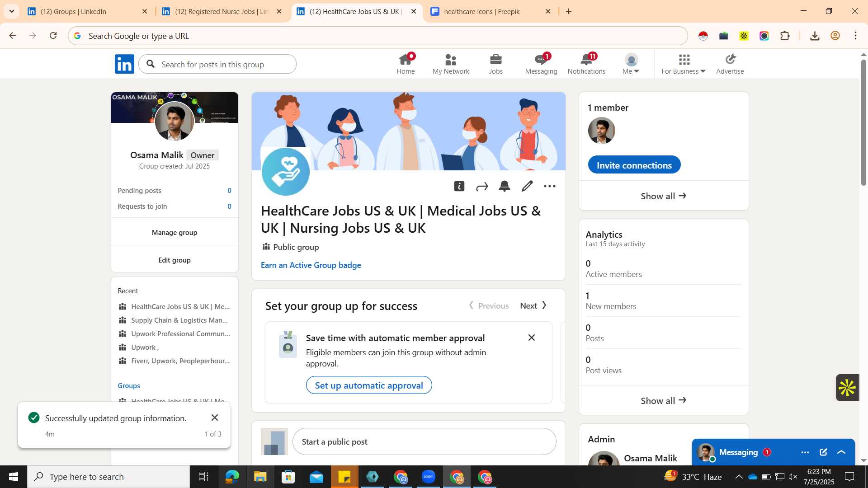Close the Freepik browser tab
The image size is (868, 488).
pos(548,11)
